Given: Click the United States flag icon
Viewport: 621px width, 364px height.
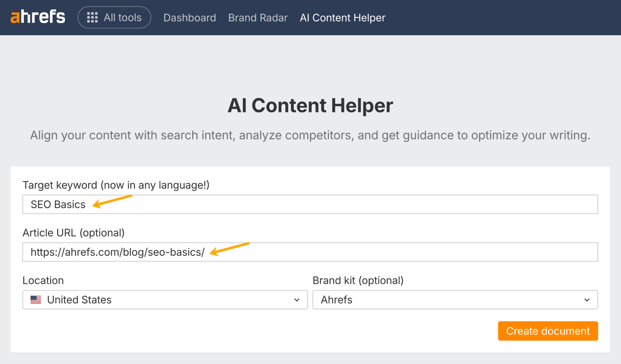Looking at the screenshot, I should (x=35, y=300).
